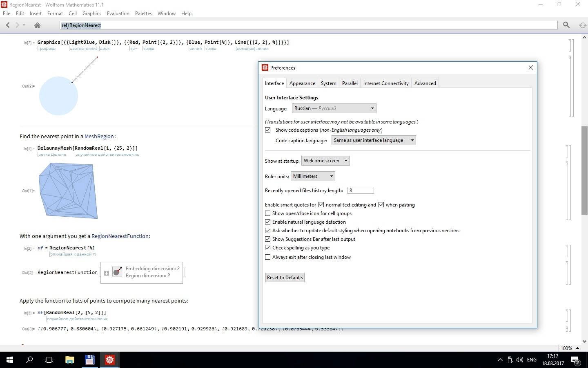Click the notebook vertical scrollbar thumb

pyautogui.click(x=585, y=170)
